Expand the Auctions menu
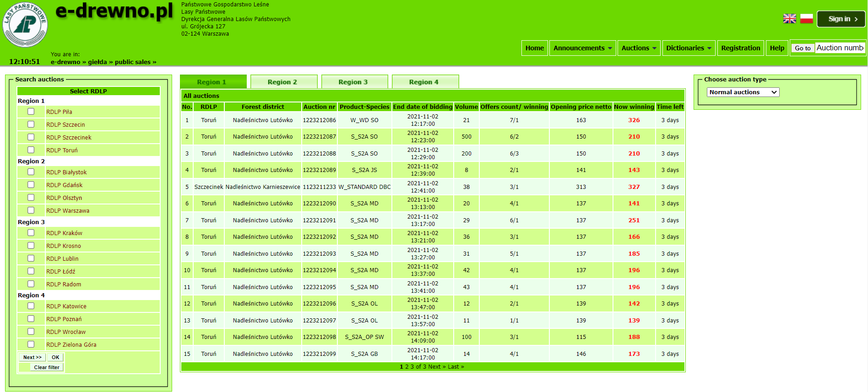 click(x=639, y=48)
